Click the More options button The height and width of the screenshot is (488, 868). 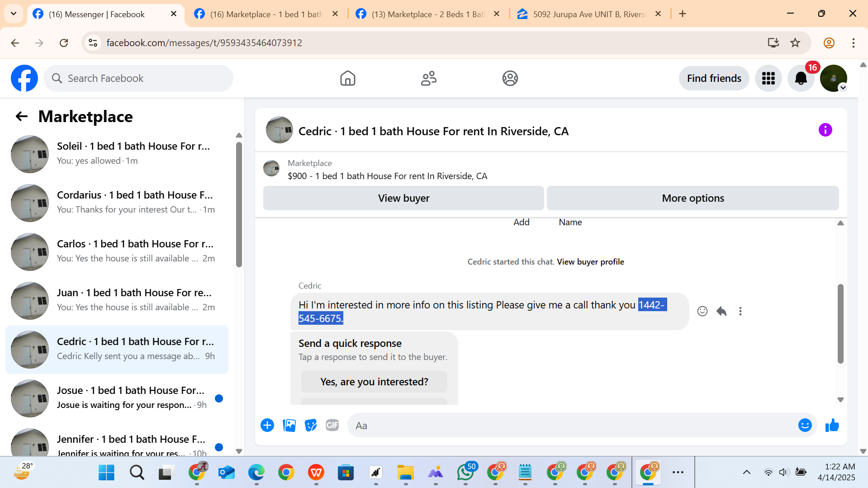pyautogui.click(x=693, y=198)
